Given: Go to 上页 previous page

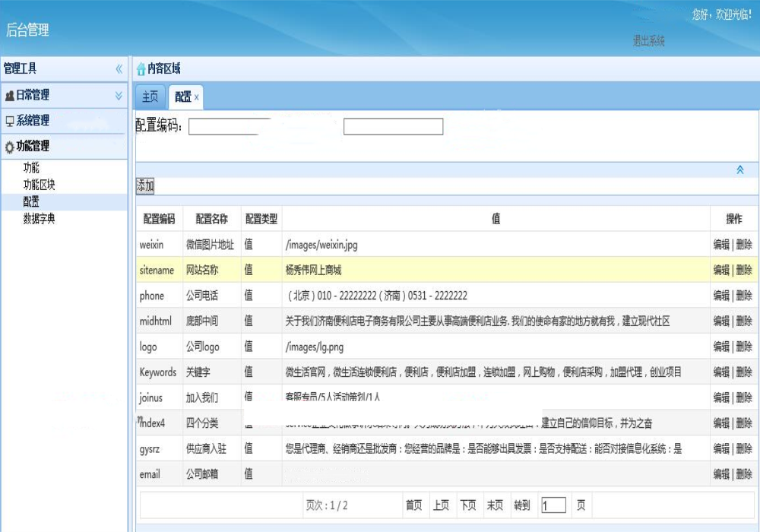Looking at the screenshot, I should coord(441,505).
